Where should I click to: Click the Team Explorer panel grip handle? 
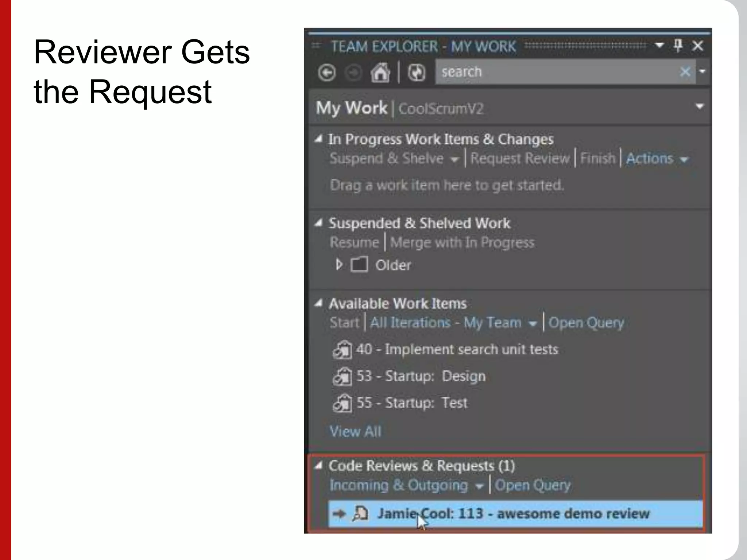[x=316, y=46]
